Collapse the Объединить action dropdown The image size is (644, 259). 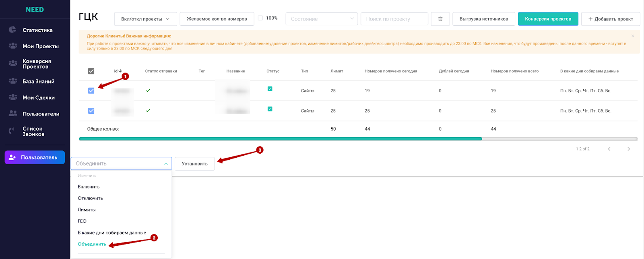pos(121,163)
